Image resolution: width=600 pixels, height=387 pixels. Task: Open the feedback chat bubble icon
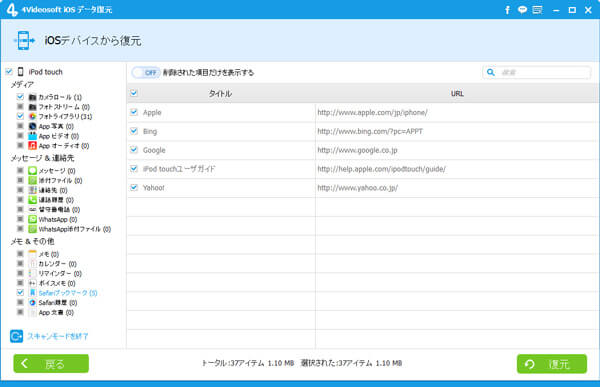pos(522,10)
